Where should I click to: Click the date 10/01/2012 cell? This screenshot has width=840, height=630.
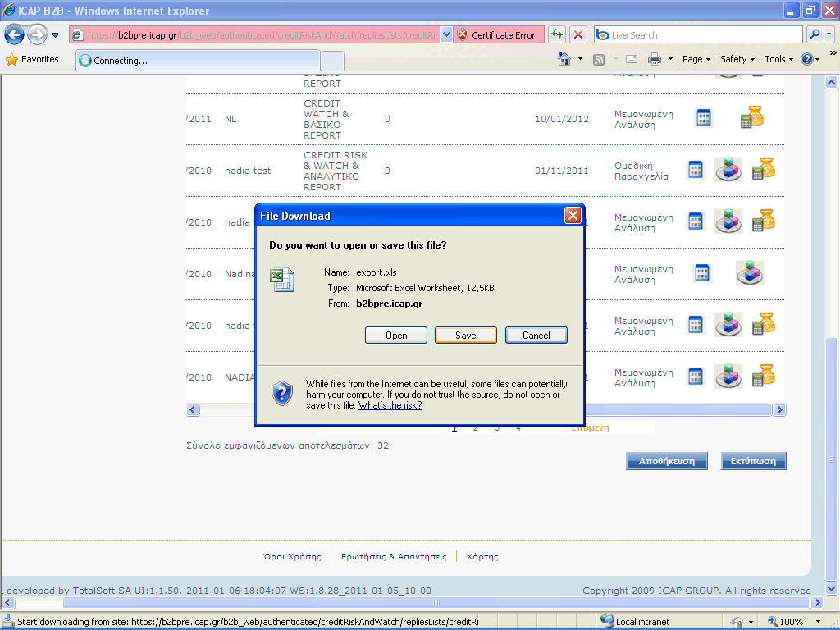point(561,119)
